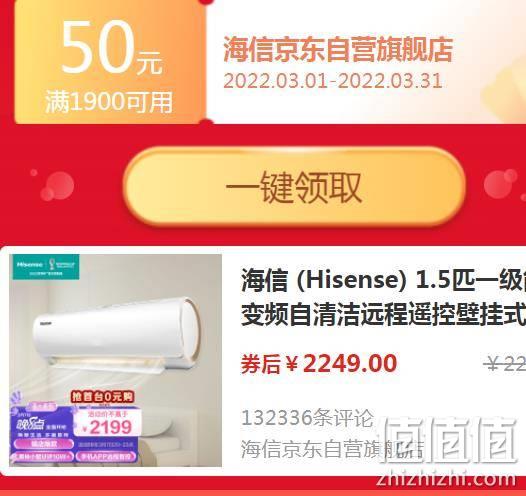The height and width of the screenshot is (496, 526).
Task: Open the zhizhizhi.com watermark link
Action: pyautogui.click(x=446, y=479)
